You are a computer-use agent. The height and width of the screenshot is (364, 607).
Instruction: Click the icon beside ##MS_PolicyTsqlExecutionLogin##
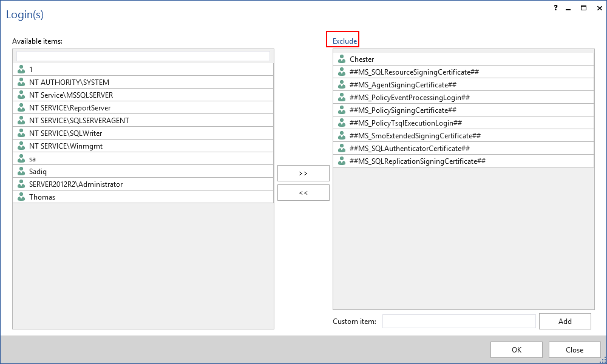point(341,123)
